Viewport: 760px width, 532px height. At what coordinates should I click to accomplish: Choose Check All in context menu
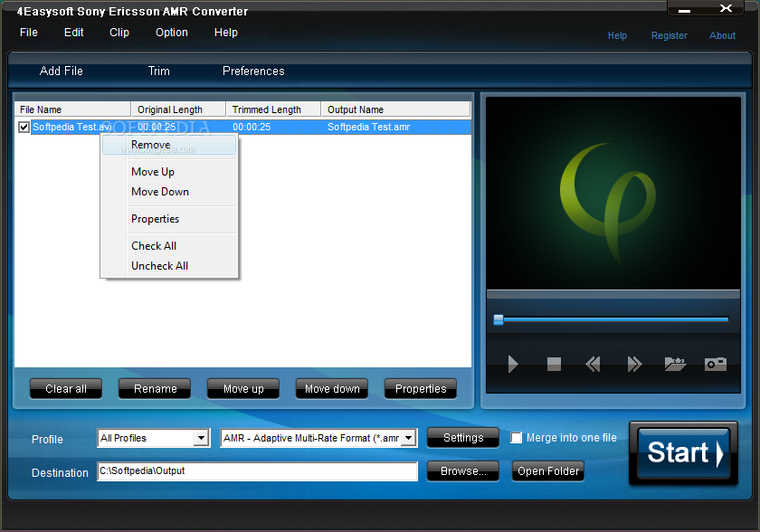pos(169,246)
